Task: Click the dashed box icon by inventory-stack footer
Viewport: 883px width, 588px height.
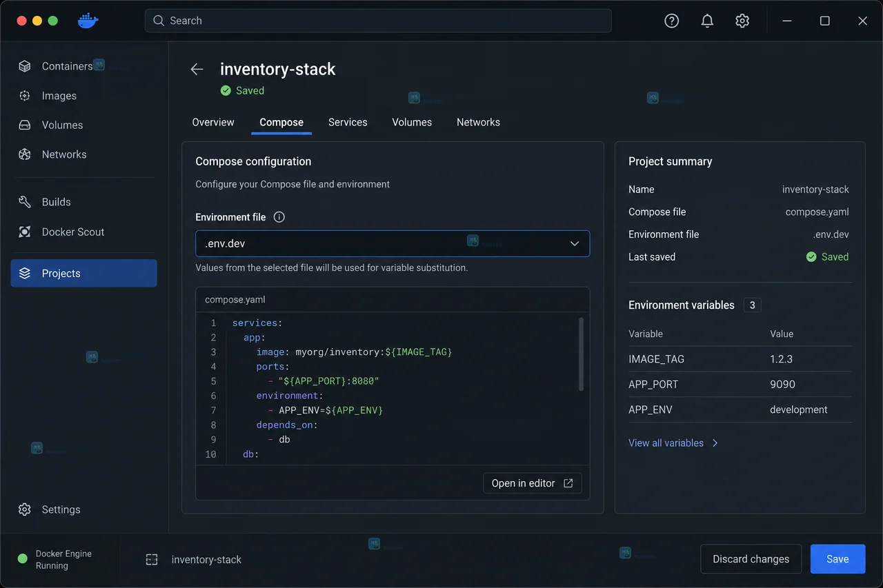Action: (152, 560)
